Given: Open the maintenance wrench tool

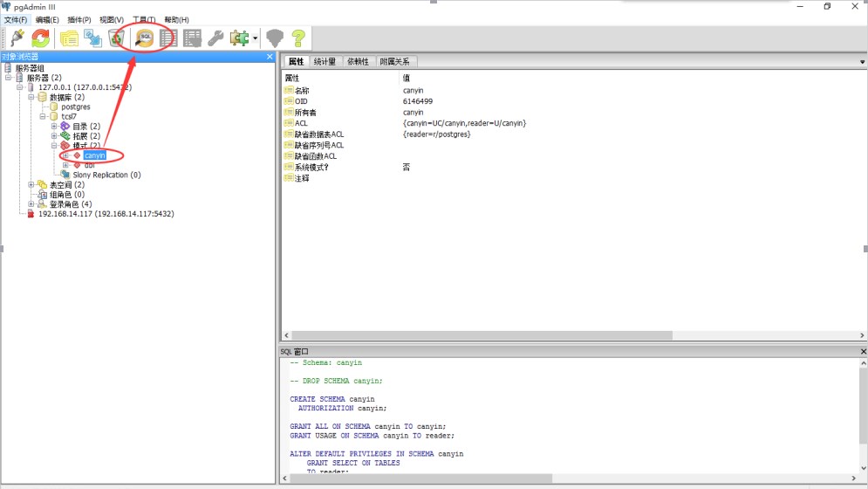Looking at the screenshot, I should coord(215,38).
